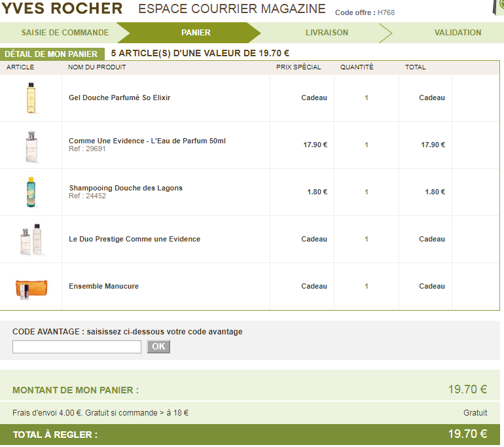504x447 pixels.
Task: Click the Le Duo Prestige product image
Action: pos(31,240)
